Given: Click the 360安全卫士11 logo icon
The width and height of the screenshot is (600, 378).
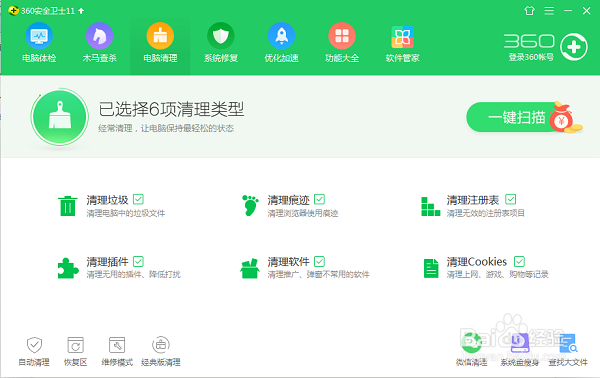Looking at the screenshot, I should [x=13, y=10].
